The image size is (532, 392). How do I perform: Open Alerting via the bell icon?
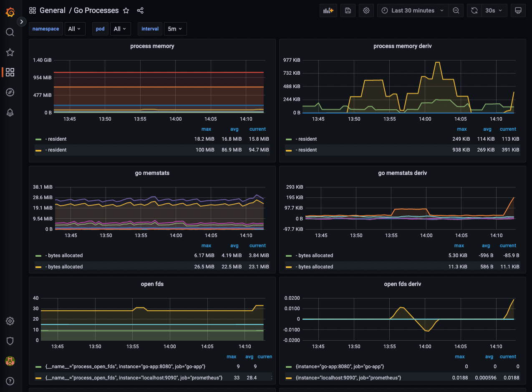click(x=10, y=112)
